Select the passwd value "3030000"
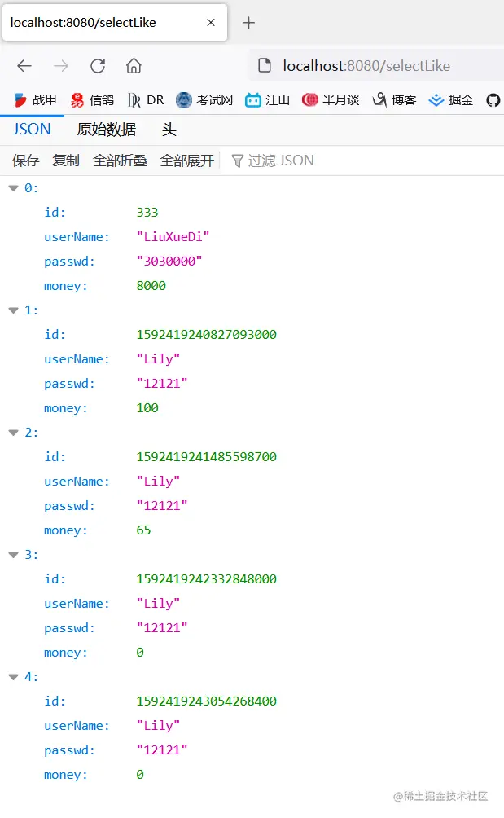 169,262
